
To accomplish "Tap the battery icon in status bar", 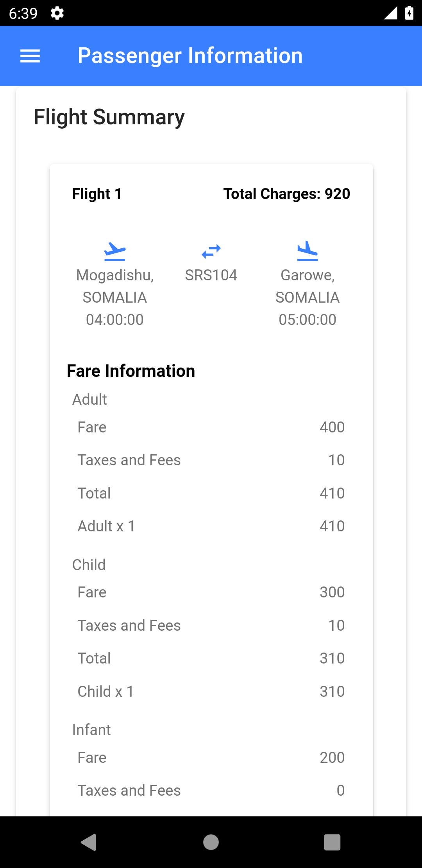I will [x=409, y=13].
